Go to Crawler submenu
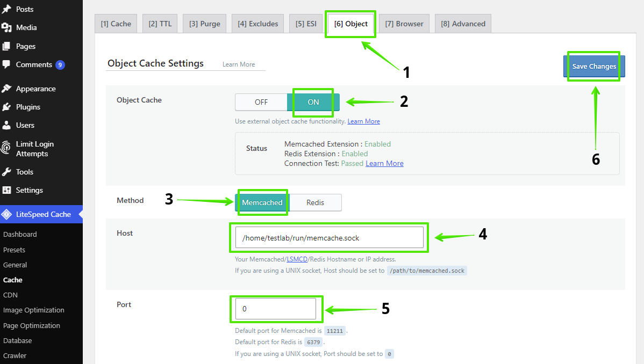This screenshot has width=644, height=364. pyautogui.click(x=15, y=356)
